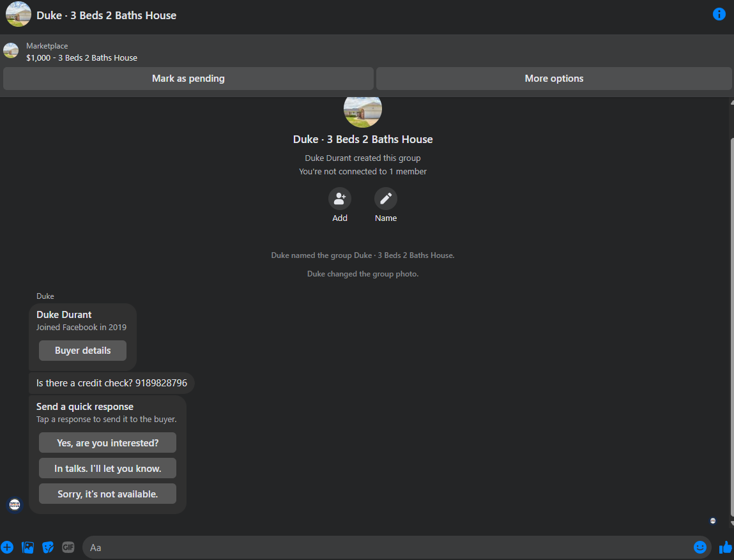Click Mark as pending button
The width and height of the screenshot is (734, 560).
(188, 79)
